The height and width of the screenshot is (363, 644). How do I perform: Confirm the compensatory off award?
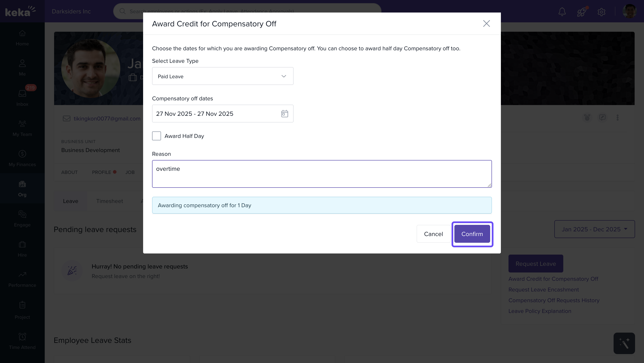(x=472, y=234)
